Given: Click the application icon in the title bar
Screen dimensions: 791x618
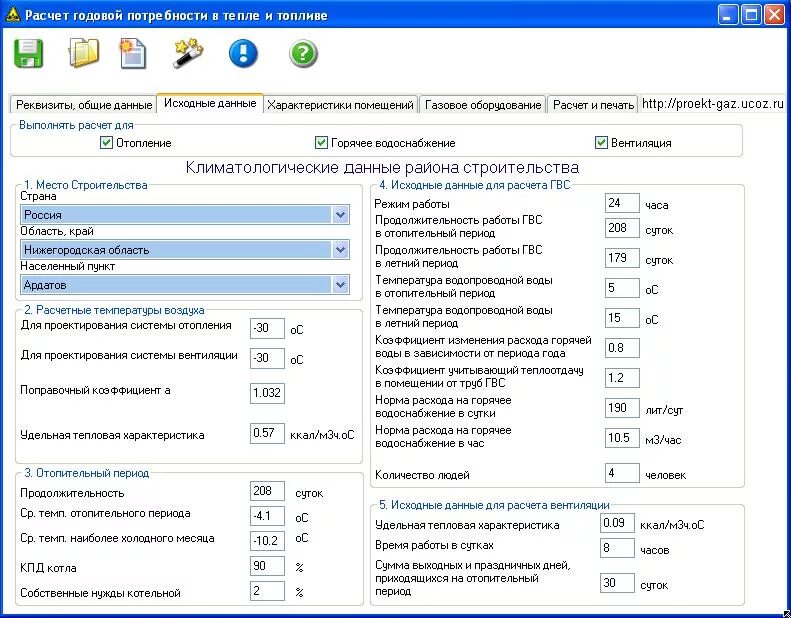Looking at the screenshot, I should (x=12, y=15).
